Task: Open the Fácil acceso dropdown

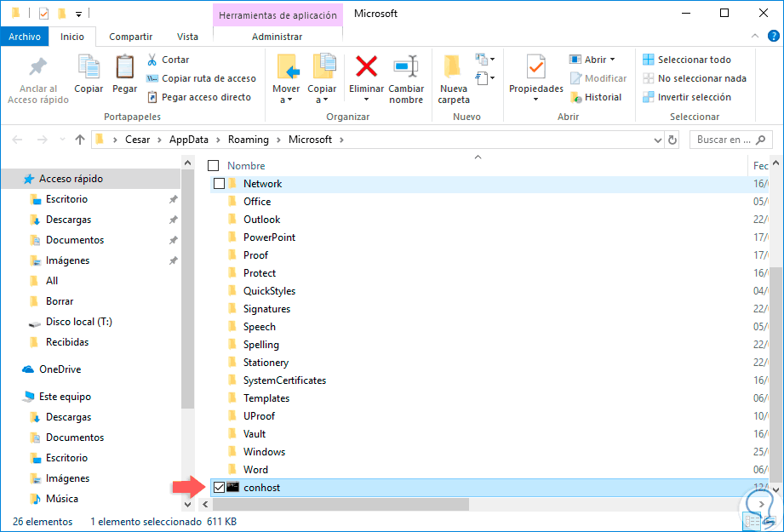Action: click(x=484, y=78)
